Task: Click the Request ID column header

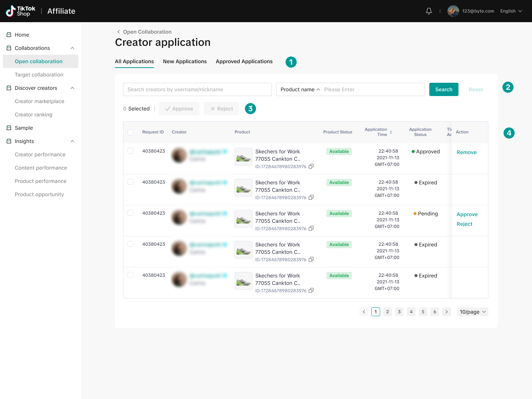Action: tap(153, 132)
